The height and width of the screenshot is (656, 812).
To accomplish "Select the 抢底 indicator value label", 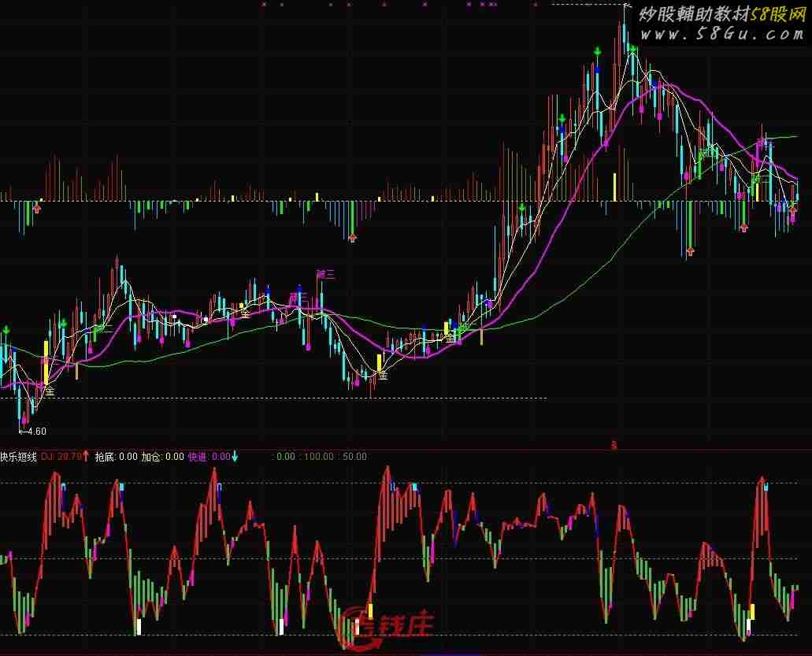I will pos(115,457).
